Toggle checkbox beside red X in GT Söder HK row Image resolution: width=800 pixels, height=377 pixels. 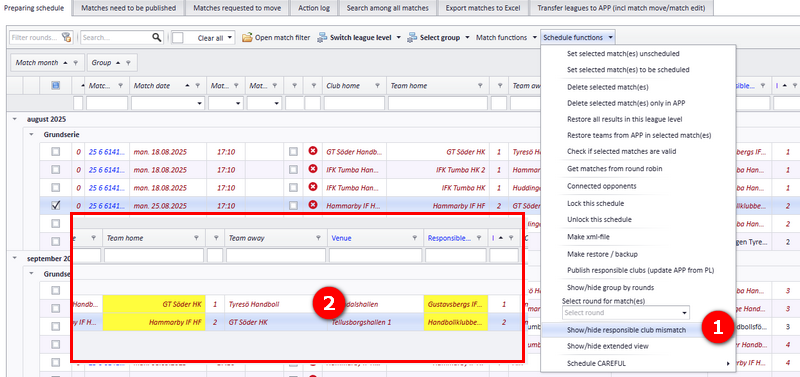pos(293,152)
